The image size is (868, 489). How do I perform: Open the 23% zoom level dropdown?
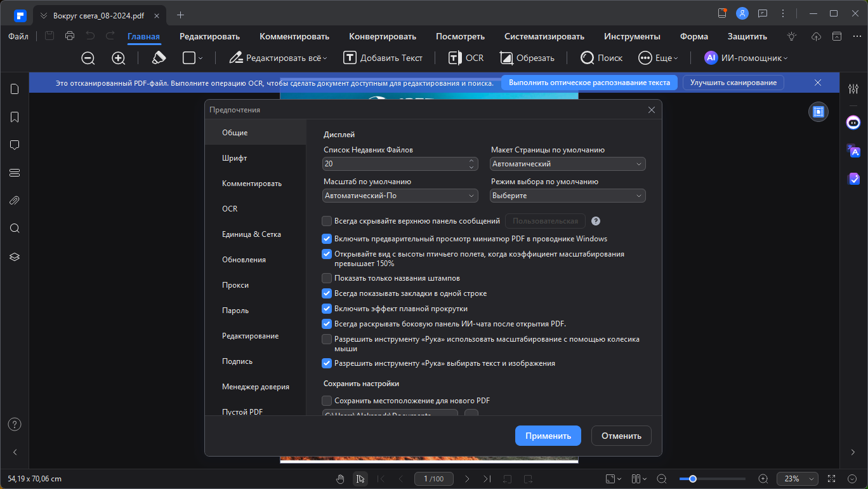(x=798, y=479)
